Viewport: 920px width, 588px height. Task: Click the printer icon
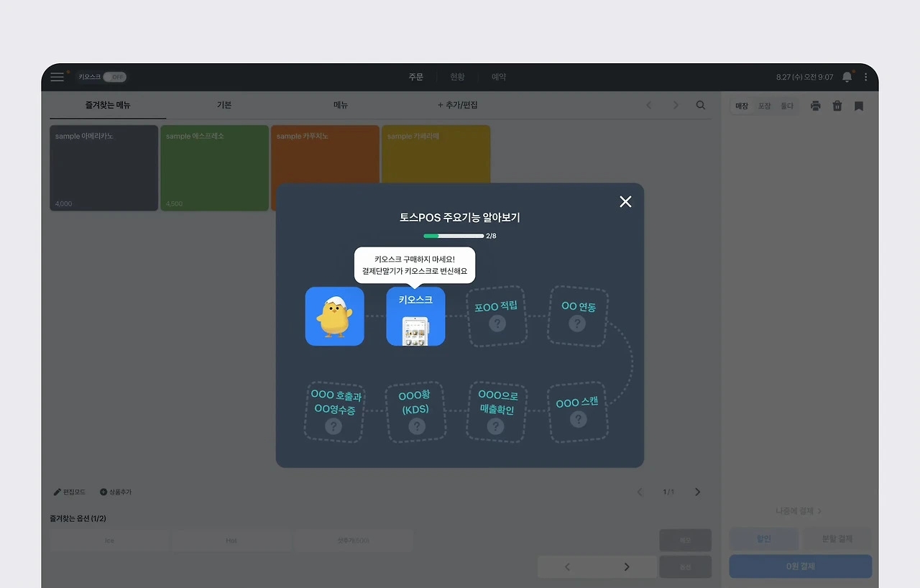[816, 106]
